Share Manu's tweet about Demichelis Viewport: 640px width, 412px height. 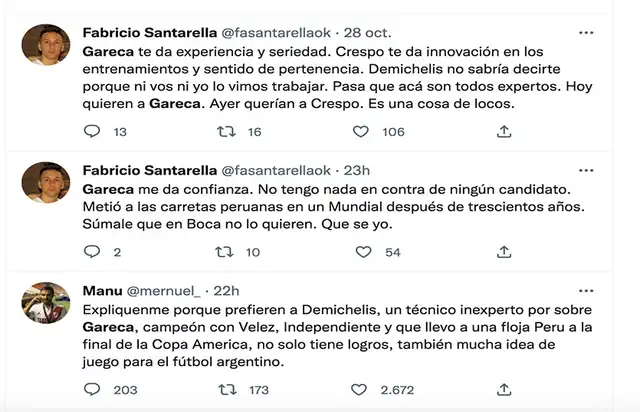pyautogui.click(x=503, y=389)
